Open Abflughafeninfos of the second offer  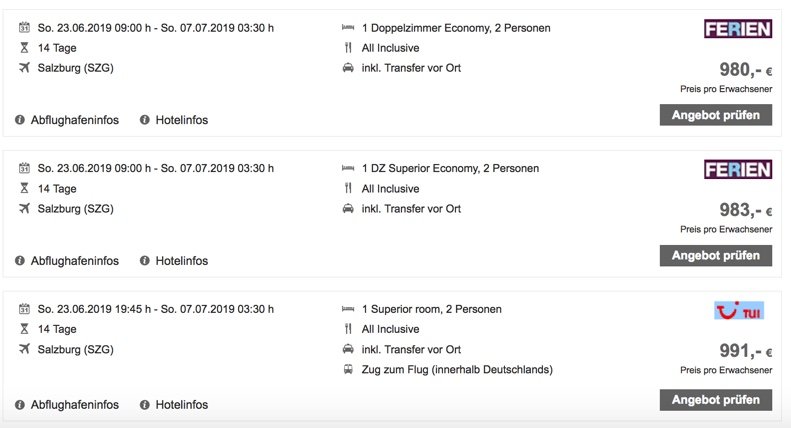pyautogui.click(x=76, y=261)
